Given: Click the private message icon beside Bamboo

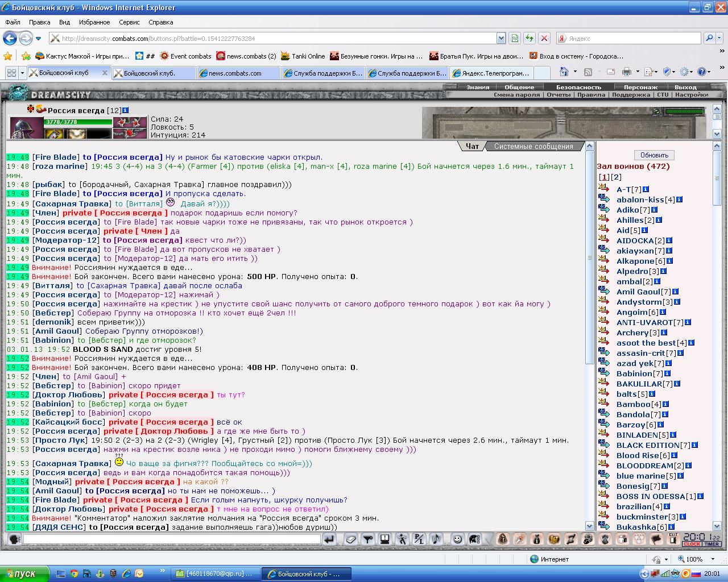Looking at the screenshot, I should pyautogui.click(x=604, y=404).
